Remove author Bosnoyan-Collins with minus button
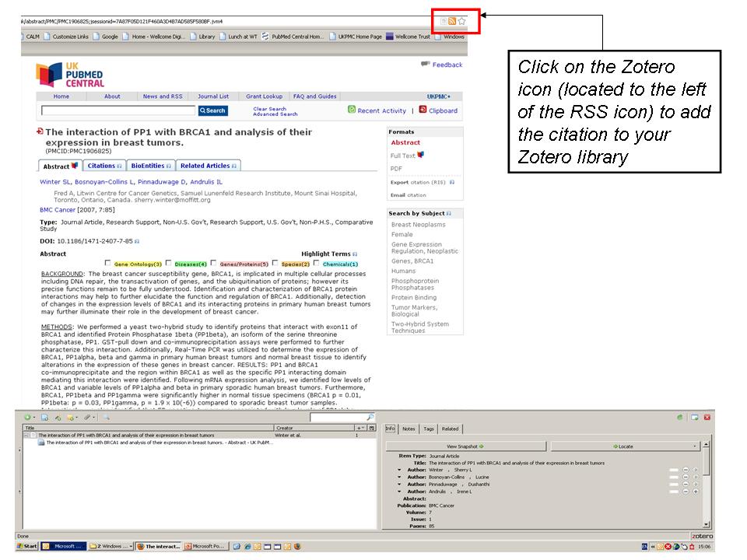 pos(686,477)
